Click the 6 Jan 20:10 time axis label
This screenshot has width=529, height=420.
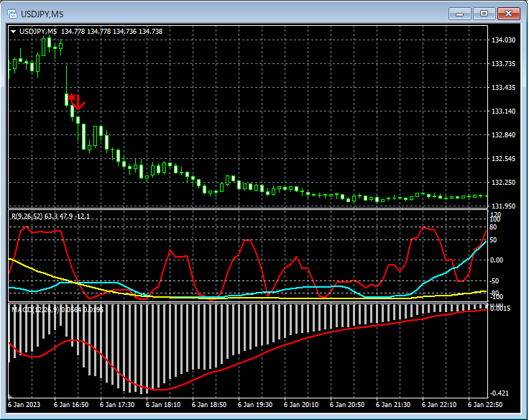pyautogui.click(x=301, y=404)
